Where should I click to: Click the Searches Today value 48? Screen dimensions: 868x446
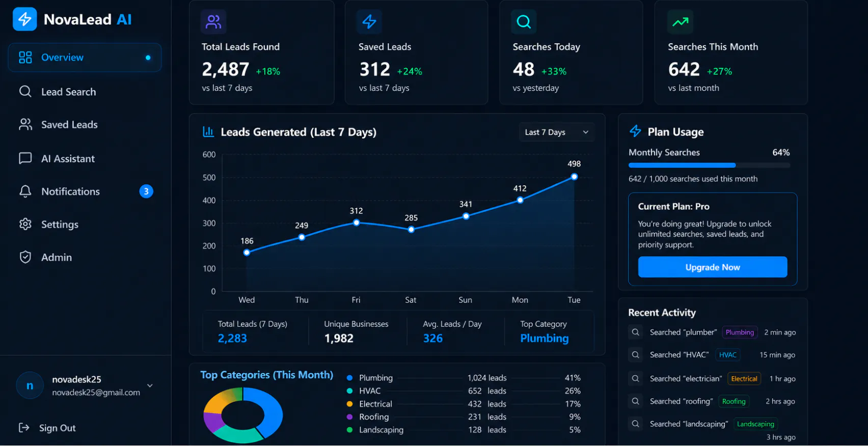524,69
